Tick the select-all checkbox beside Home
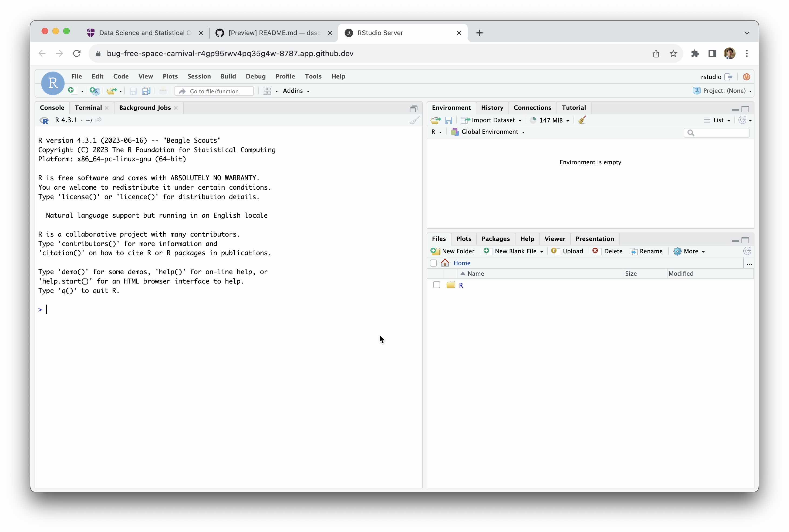 433,263
